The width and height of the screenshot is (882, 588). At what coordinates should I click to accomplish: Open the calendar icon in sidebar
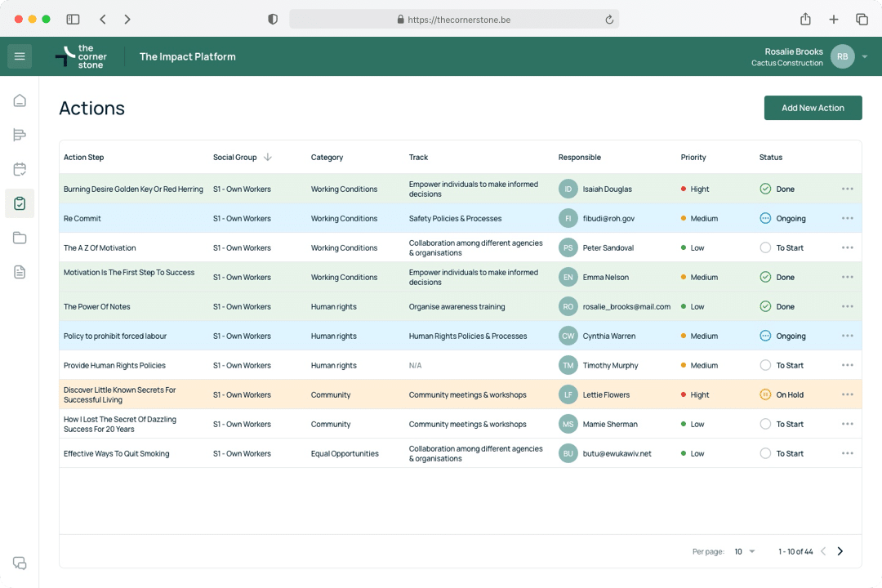coord(20,169)
